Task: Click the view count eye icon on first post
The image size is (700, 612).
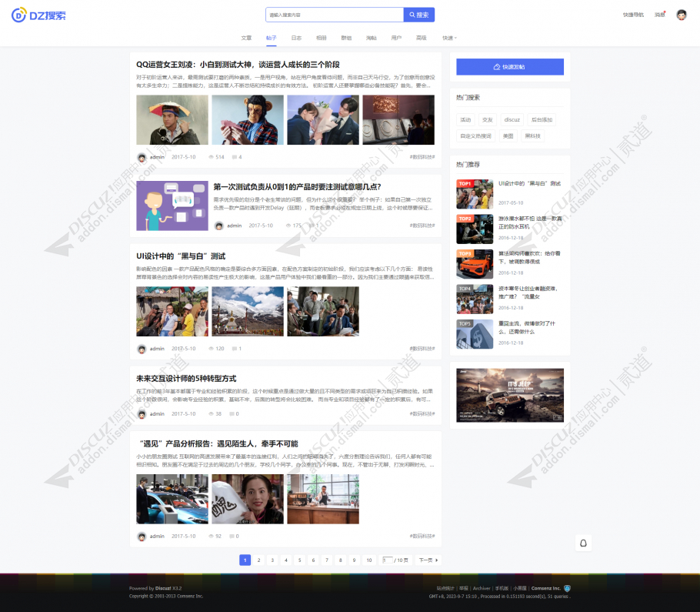Action: [212, 156]
